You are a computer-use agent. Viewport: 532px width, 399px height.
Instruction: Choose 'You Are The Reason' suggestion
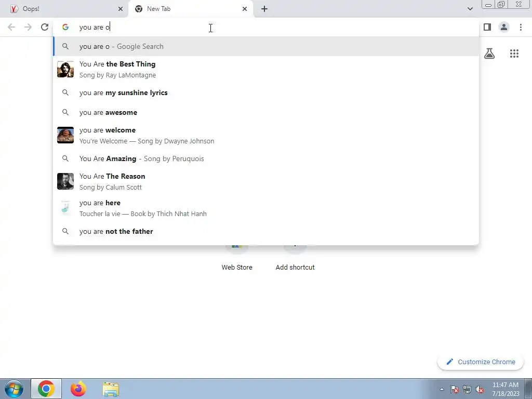tap(266, 181)
